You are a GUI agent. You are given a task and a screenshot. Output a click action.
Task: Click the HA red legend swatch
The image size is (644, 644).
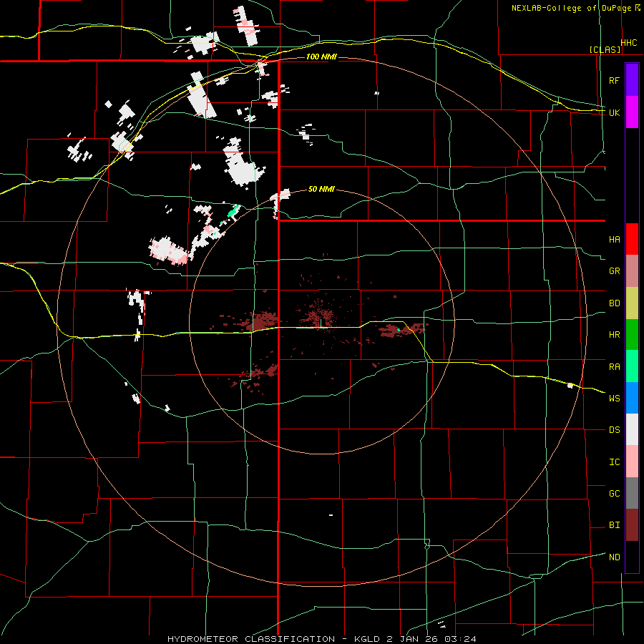click(x=632, y=239)
